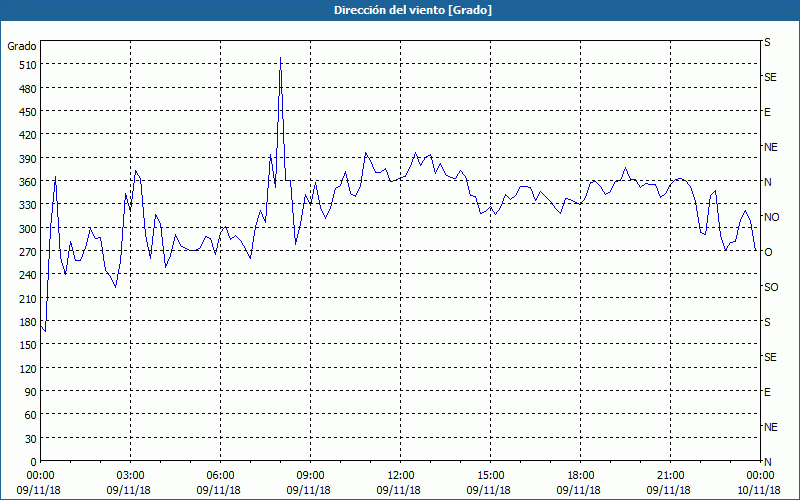Click the 09:00 09/11/18 time label
This screenshot has height=500, width=800.
tap(309, 483)
